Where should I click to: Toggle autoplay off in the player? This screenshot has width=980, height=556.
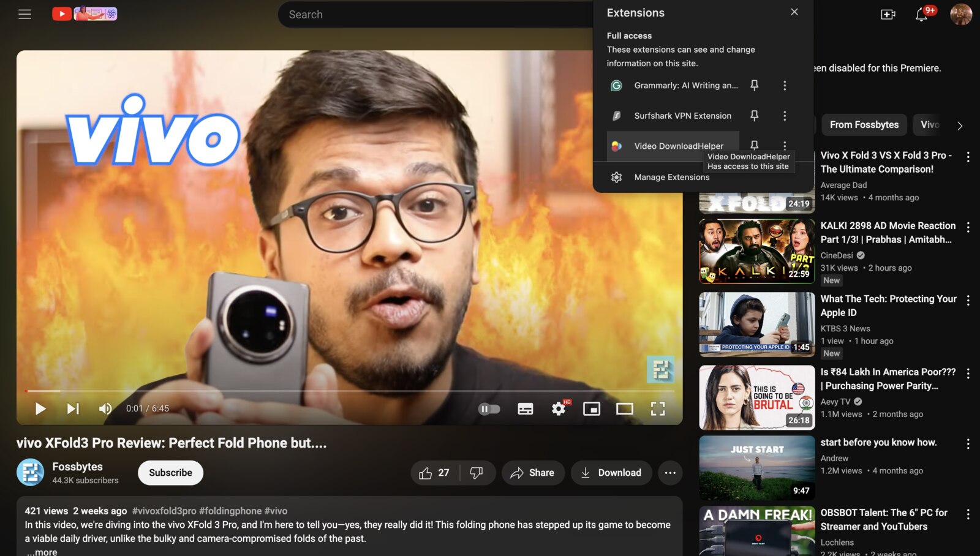[x=488, y=408]
